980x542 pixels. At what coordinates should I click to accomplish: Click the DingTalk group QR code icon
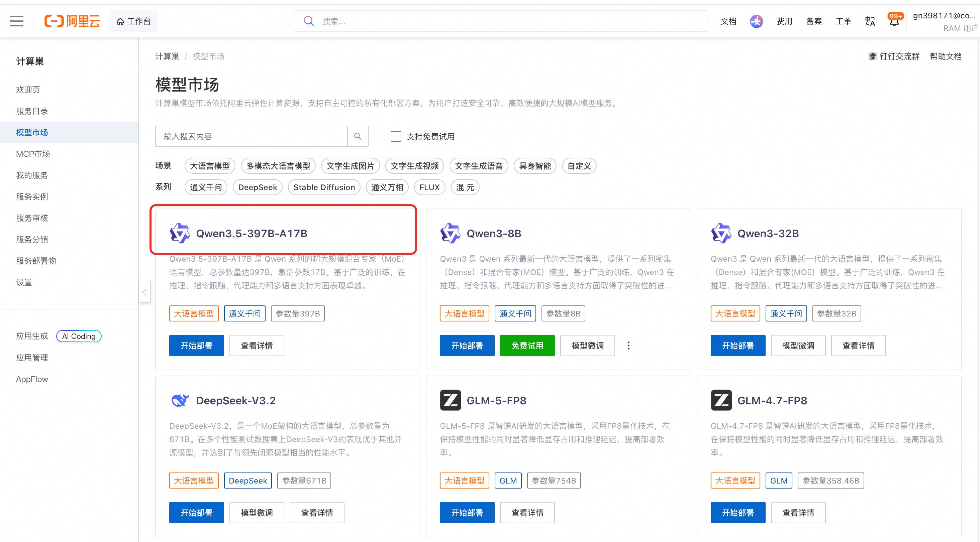coord(873,56)
